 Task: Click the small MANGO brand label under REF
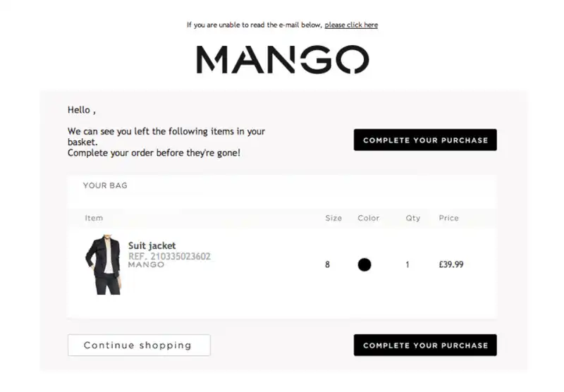coord(146,264)
